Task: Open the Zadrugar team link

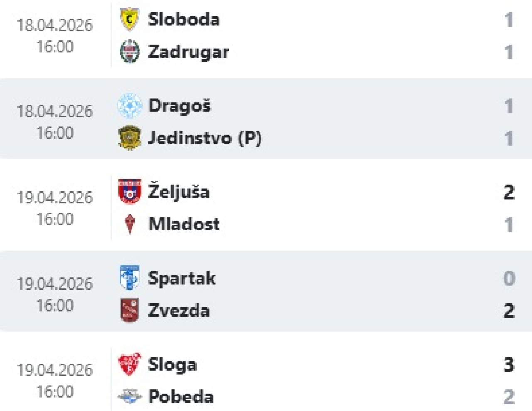Action: point(188,52)
